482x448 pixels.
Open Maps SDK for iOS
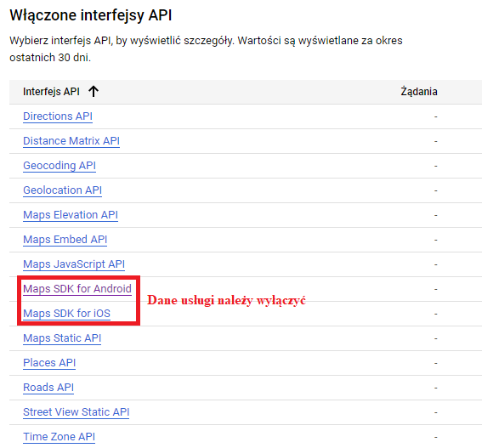coord(66,314)
